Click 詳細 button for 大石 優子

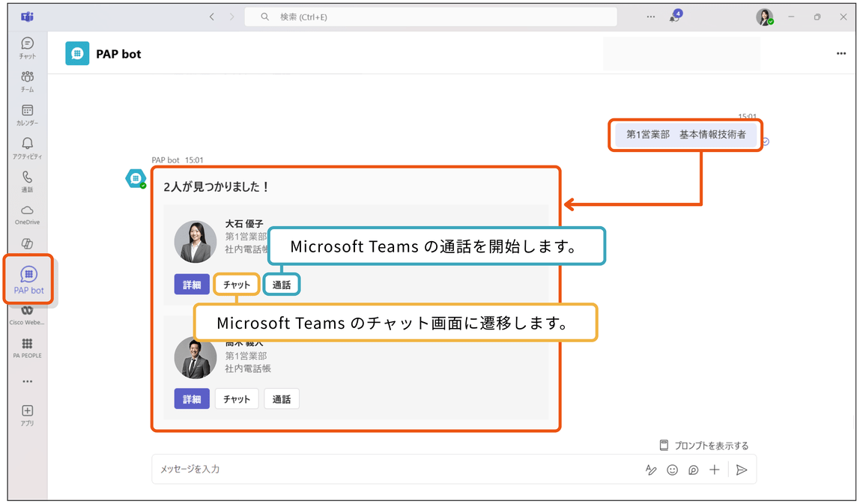coord(192,285)
